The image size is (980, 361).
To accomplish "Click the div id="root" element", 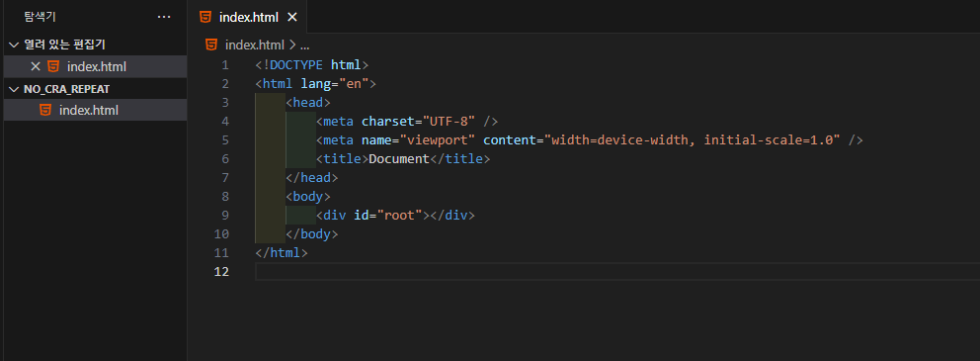I will pos(395,216).
